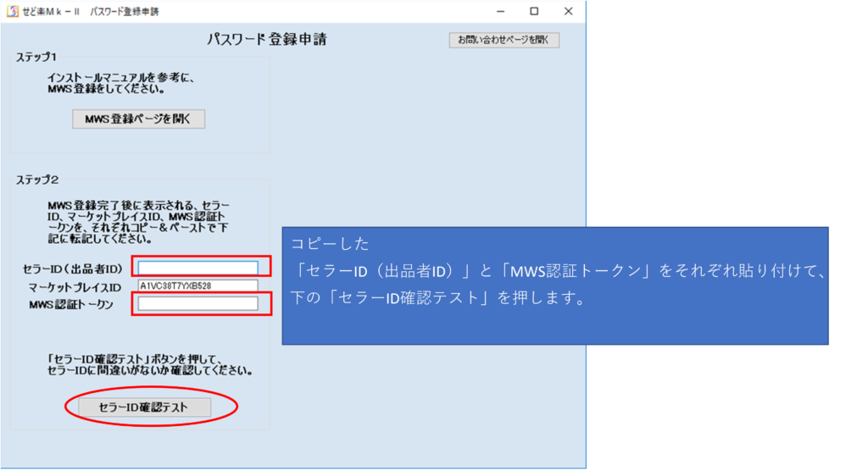Click the マーケットプレイスID field with A1VC38T7YXB528
Viewport: 868px width, 471px height.
click(198, 285)
